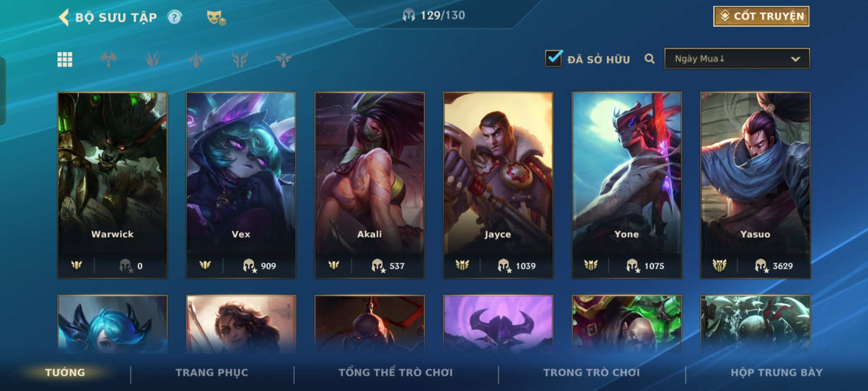This screenshot has width=868, height=391.
Task: Click the sort dropdown chevron arrow
Action: (x=795, y=59)
